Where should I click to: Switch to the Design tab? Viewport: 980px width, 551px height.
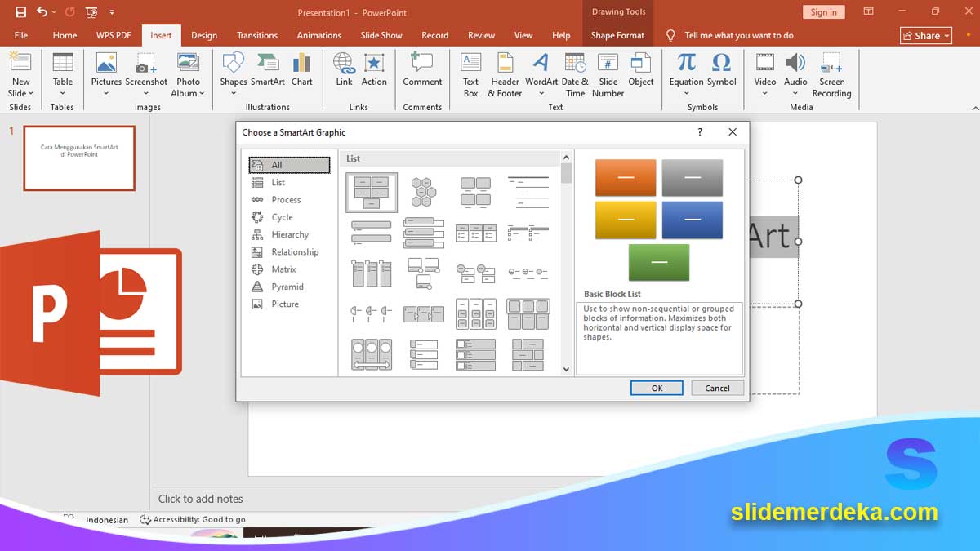[204, 35]
